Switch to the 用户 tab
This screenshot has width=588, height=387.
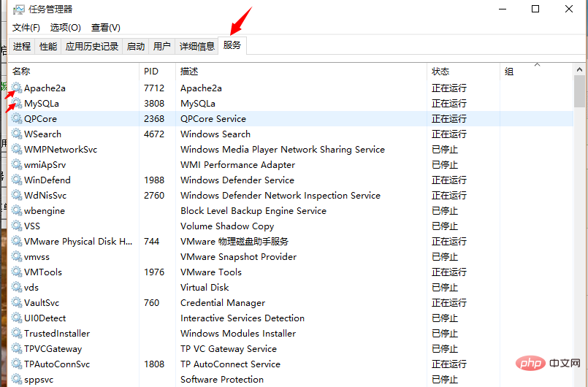point(162,46)
